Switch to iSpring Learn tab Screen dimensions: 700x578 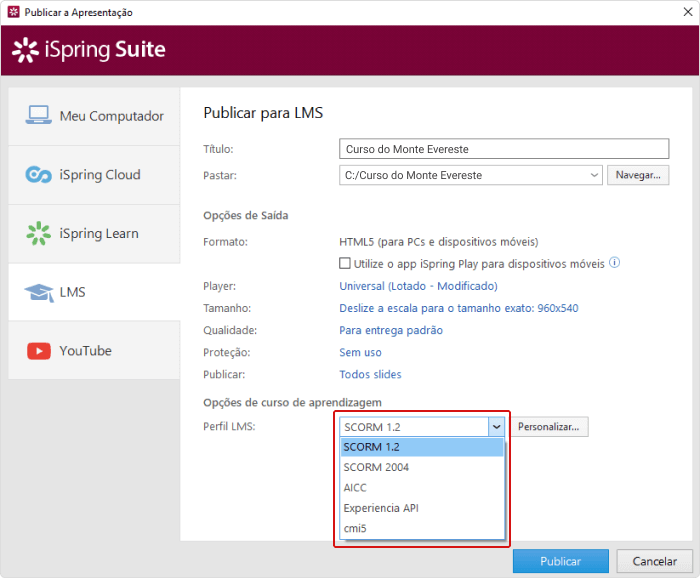click(x=94, y=234)
